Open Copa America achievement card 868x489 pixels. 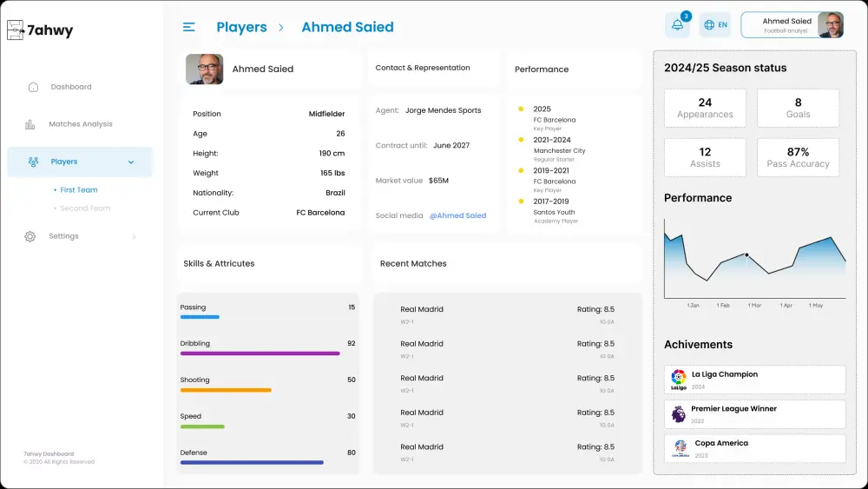[754, 448]
